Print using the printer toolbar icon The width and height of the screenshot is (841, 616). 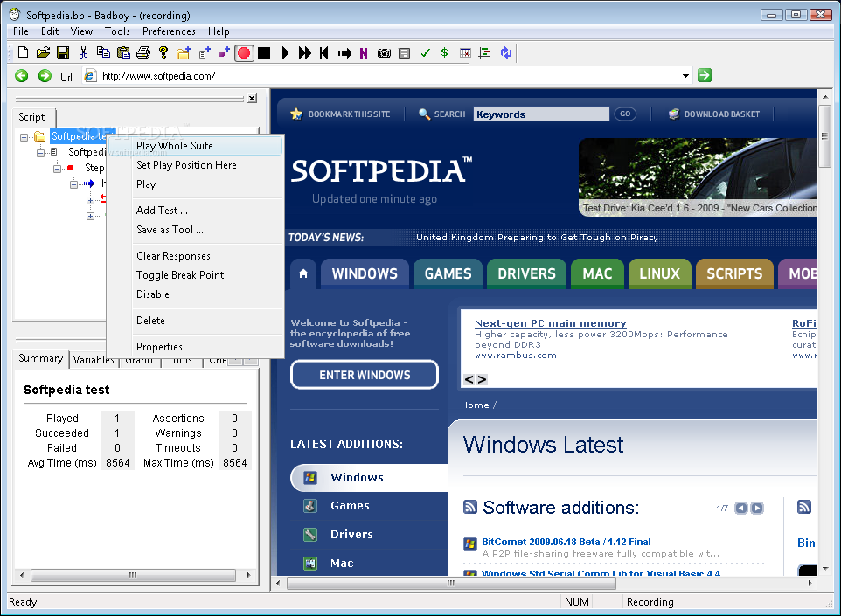[x=143, y=52]
